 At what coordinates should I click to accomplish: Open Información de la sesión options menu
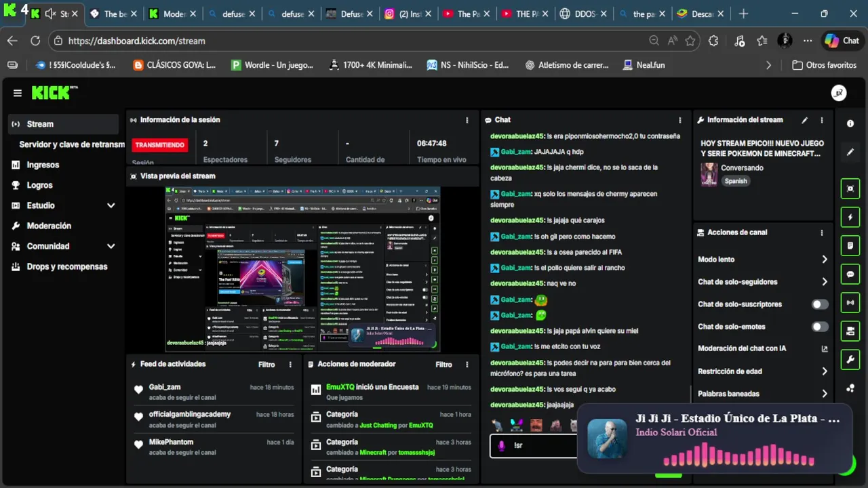(467, 120)
